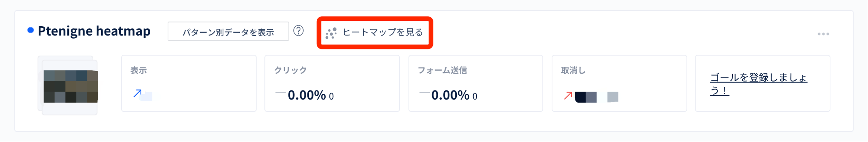Image resolution: width=868 pixels, height=142 pixels.
Task: Select the フォーム送信 metric card label
Action: [442, 70]
